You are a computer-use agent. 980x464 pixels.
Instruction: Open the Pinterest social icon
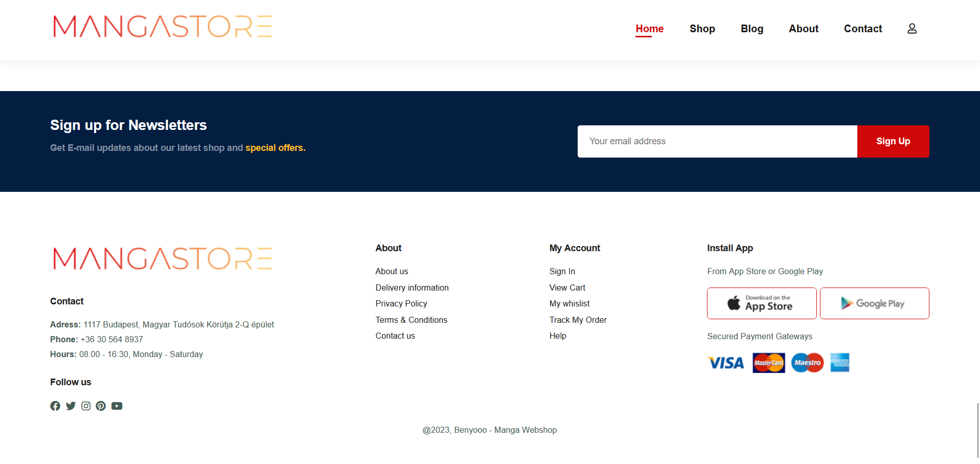click(101, 406)
